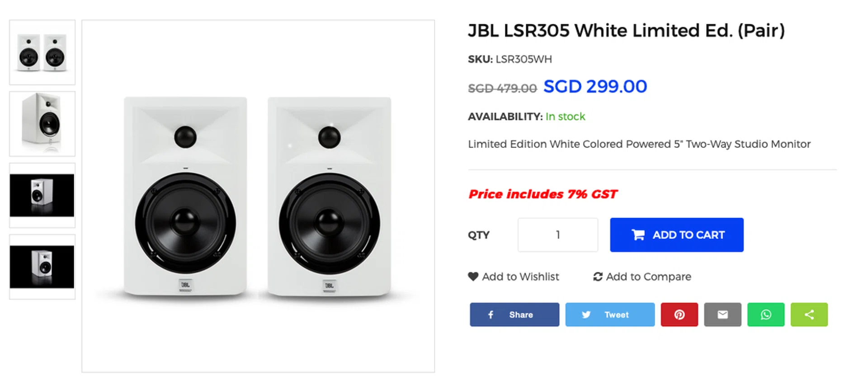This screenshot has width=868, height=389.
Task: Select the second thumbnail with angled speaker
Action: click(42, 124)
